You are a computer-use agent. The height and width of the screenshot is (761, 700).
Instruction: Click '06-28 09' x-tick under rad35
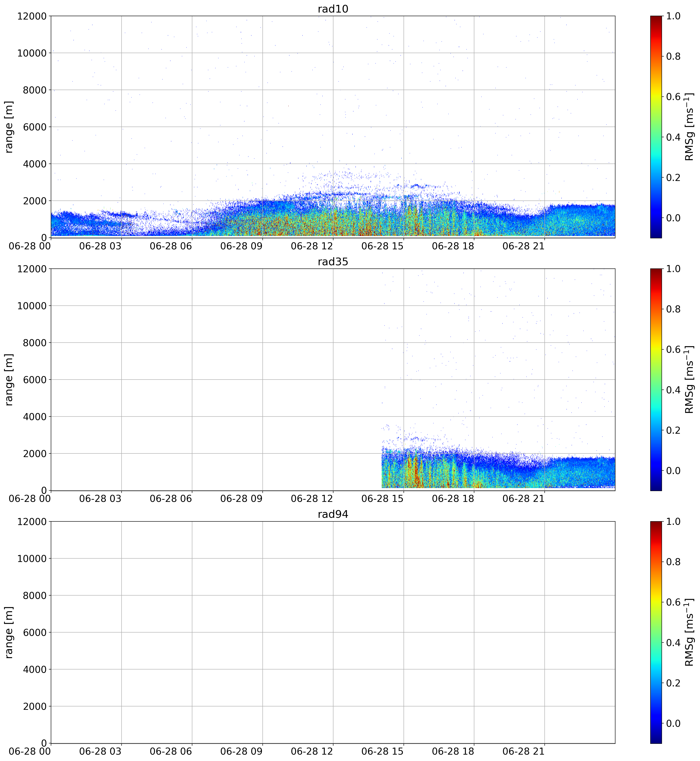pyautogui.click(x=241, y=498)
